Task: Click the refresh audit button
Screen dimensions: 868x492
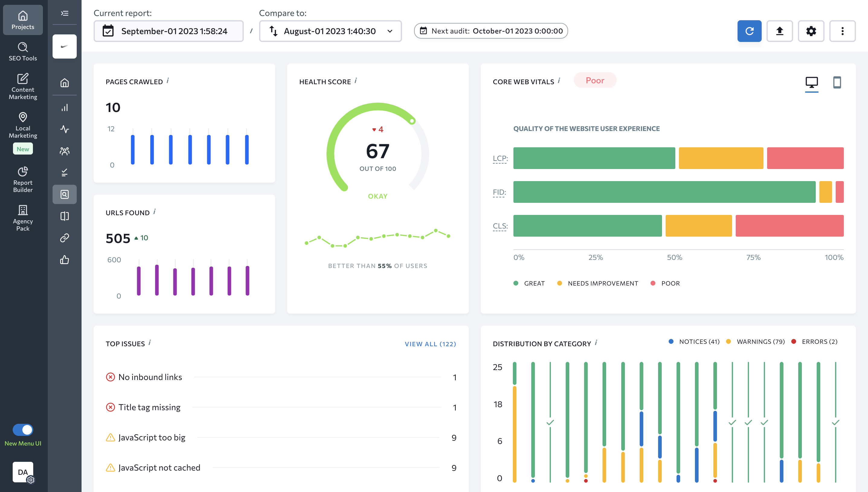Action: pyautogui.click(x=749, y=31)
